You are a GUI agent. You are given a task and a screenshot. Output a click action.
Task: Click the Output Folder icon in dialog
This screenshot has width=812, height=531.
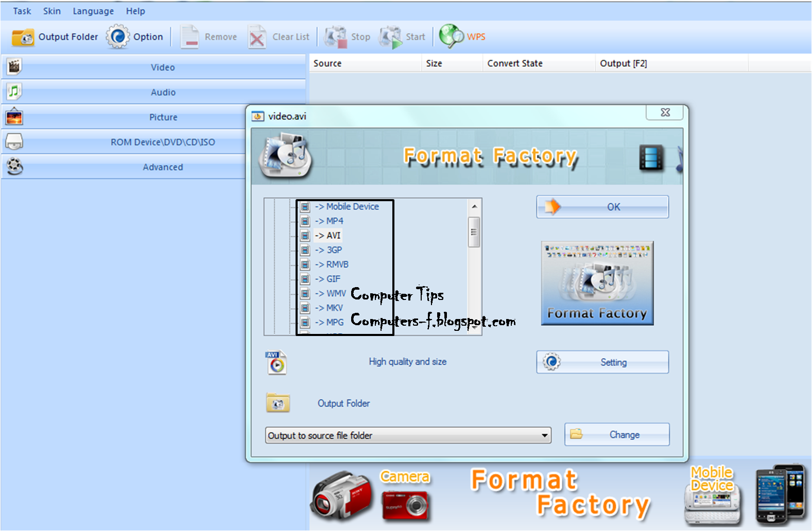click(x=278, y=403)
